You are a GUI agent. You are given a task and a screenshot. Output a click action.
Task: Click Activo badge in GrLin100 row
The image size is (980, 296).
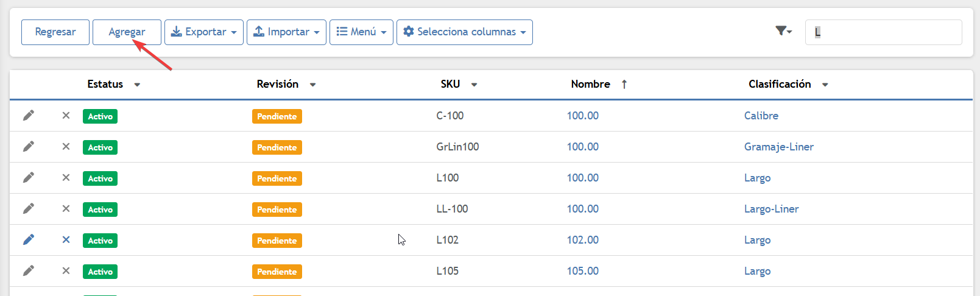click(x=100, y=147)
